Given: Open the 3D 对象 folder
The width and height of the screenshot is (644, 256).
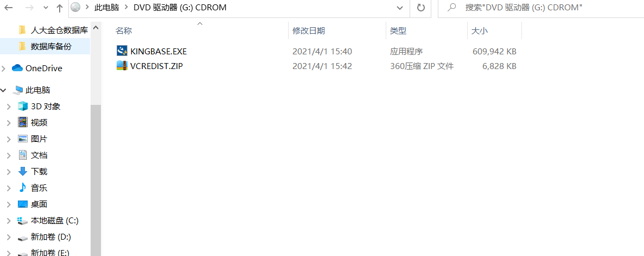Looking at the screenshot, I should tap(45, 106).
